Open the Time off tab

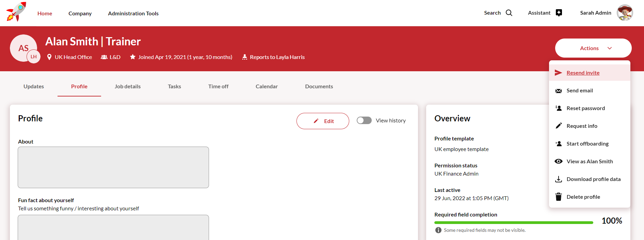pyautogui.click(x=218, y=87)
